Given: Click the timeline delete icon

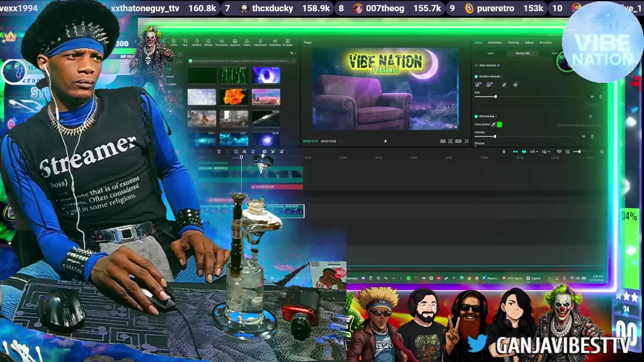Looking at the screenshot, I should tap(219, 151).
